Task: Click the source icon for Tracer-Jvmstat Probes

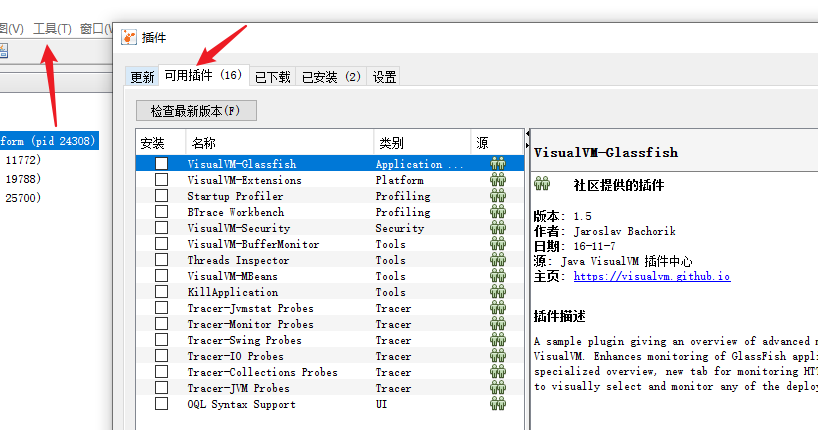Action: click(498, 308)
